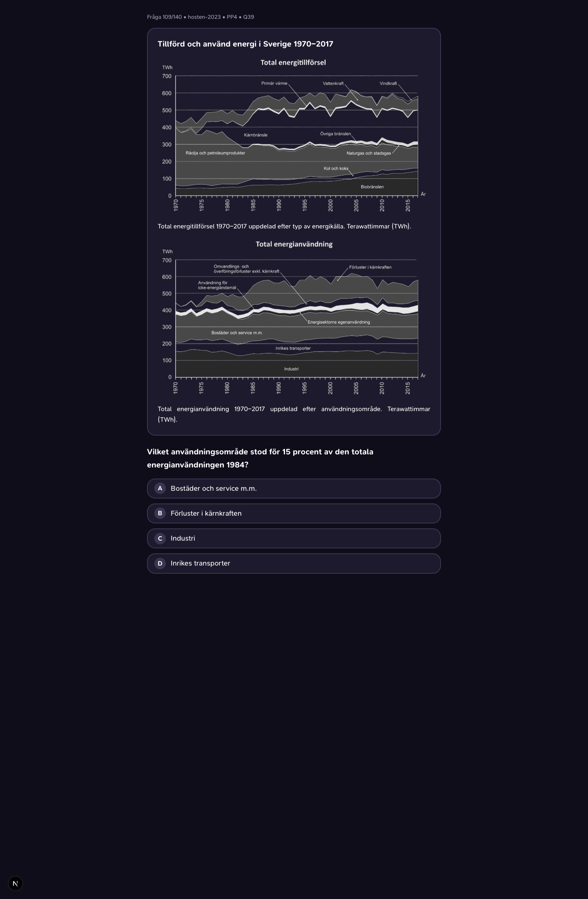Click the Biobränslen area label
The height and width of the screenshot is (899, 588).
pyautogui.click(x=372, y=187)
